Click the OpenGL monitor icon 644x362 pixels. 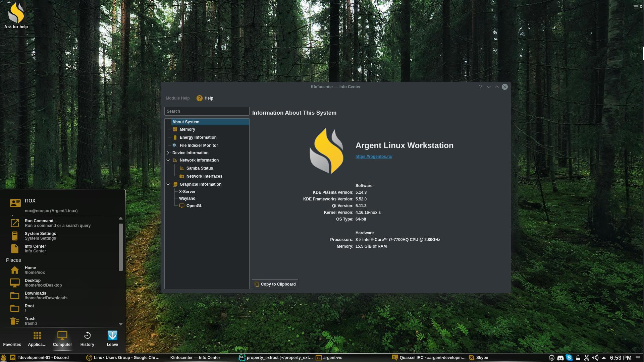pos(181,206)
